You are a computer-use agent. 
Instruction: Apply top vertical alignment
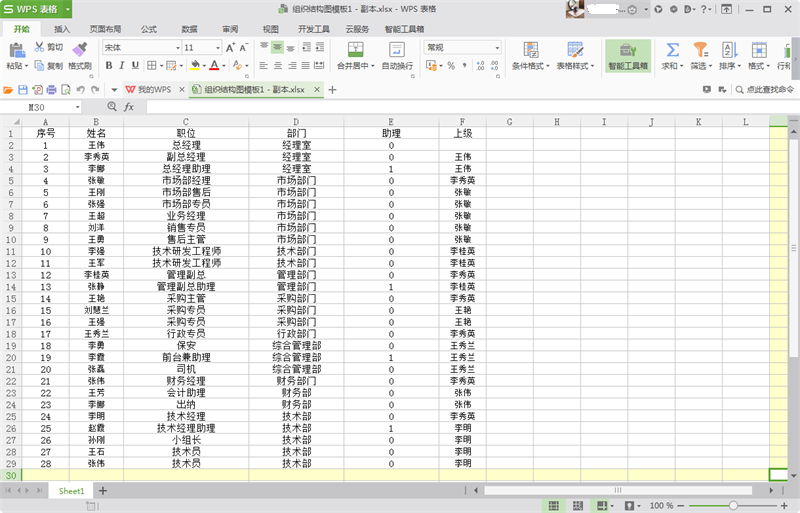pos(264,47)
